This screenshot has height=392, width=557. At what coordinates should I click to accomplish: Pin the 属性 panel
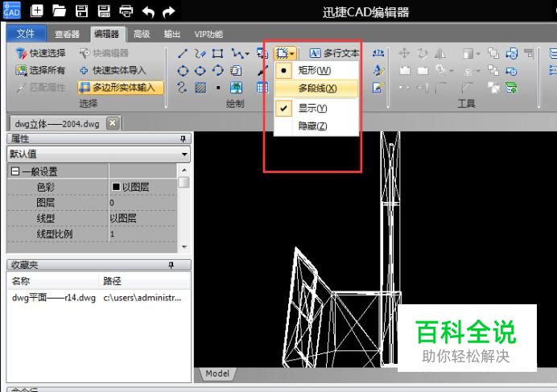183,138
